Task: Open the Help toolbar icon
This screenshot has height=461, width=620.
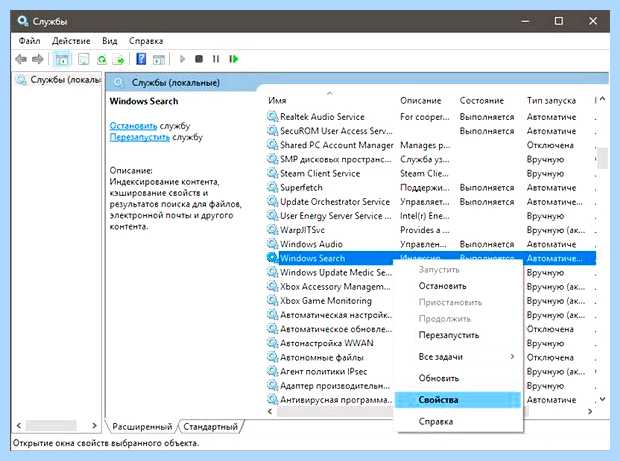Action: 141,59
